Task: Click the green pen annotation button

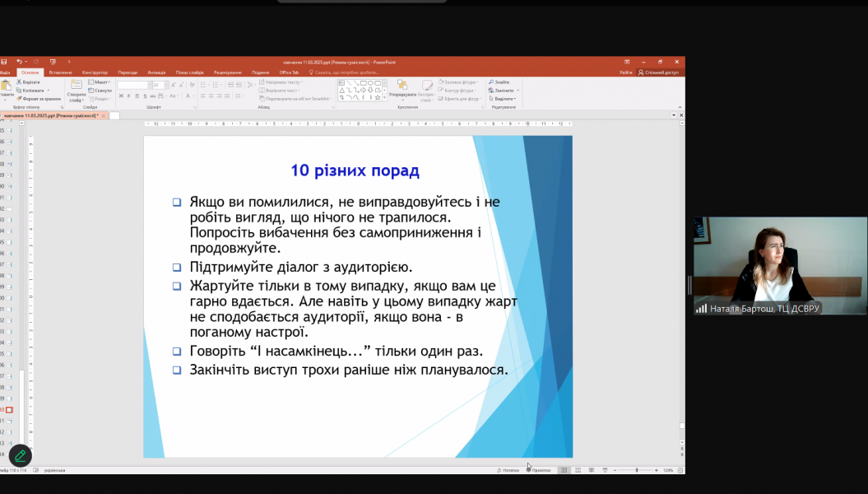Action: (20, 455)
